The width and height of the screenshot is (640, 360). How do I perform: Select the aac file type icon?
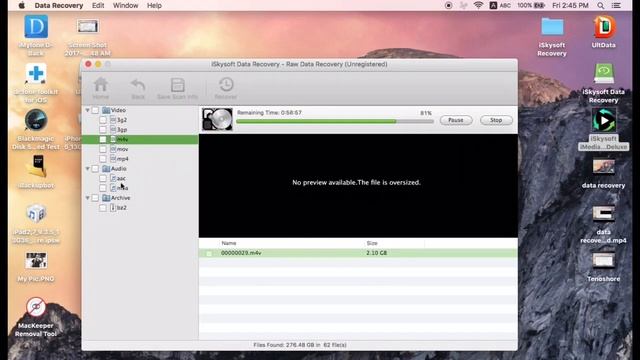point(113,178)
